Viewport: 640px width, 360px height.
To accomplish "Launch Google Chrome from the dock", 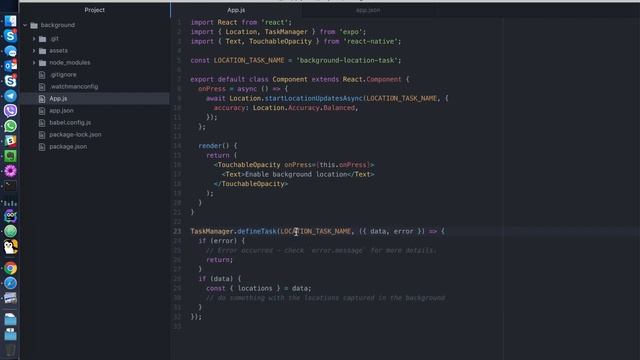I will tap(10, 268).
